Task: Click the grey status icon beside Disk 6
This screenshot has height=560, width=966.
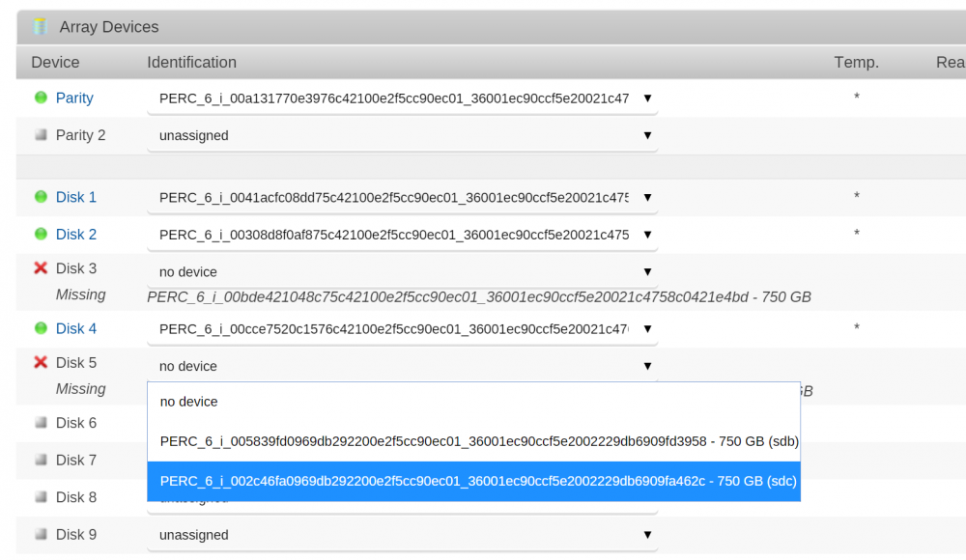Action: pyautogui.click(x=41, y=422)
